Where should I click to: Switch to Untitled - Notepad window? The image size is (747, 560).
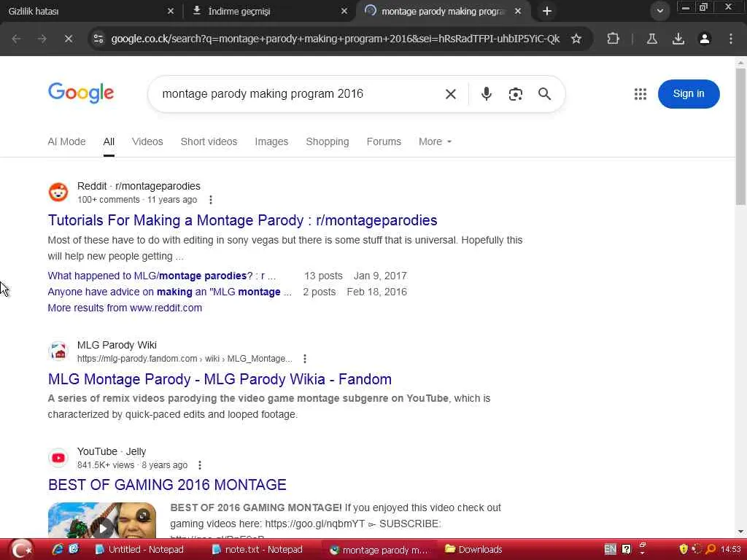coord(139,550)
